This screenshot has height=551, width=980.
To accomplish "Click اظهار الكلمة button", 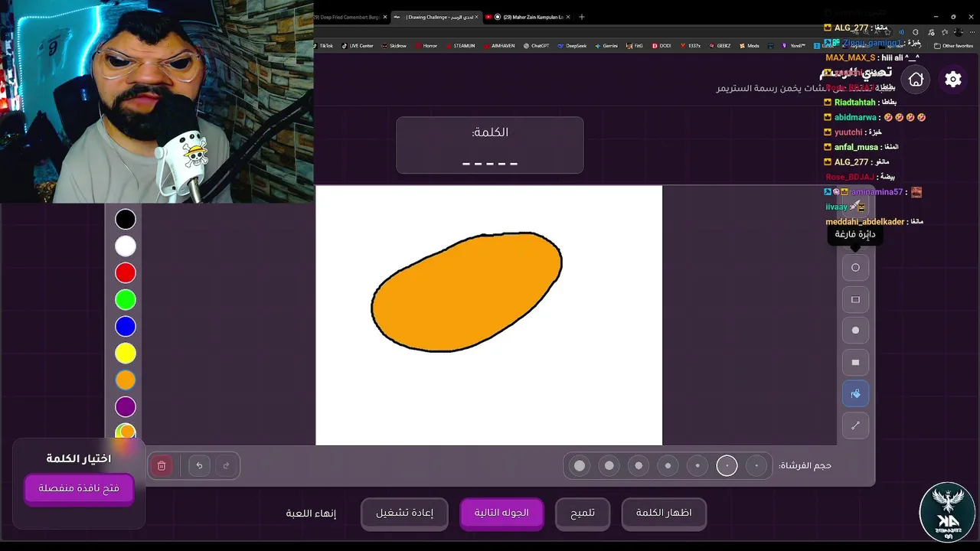I will coord(664,513).
